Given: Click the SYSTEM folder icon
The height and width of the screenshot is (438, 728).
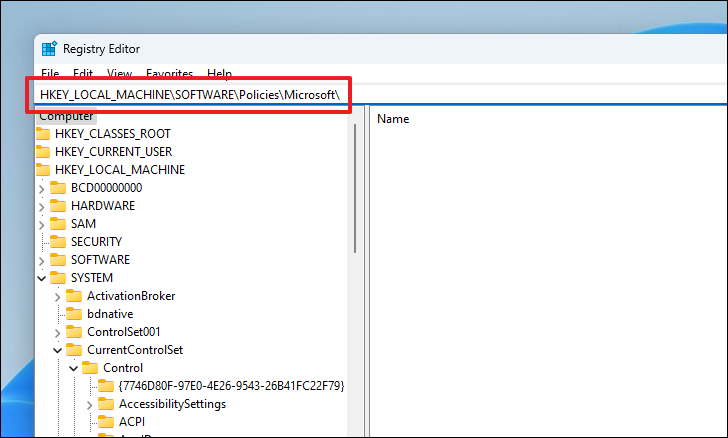Looking at the screenshot, I should [58, 278].
